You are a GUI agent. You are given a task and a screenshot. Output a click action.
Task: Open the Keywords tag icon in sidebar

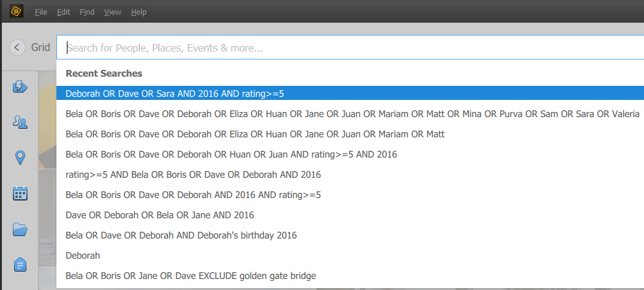(x=20, y=265)
